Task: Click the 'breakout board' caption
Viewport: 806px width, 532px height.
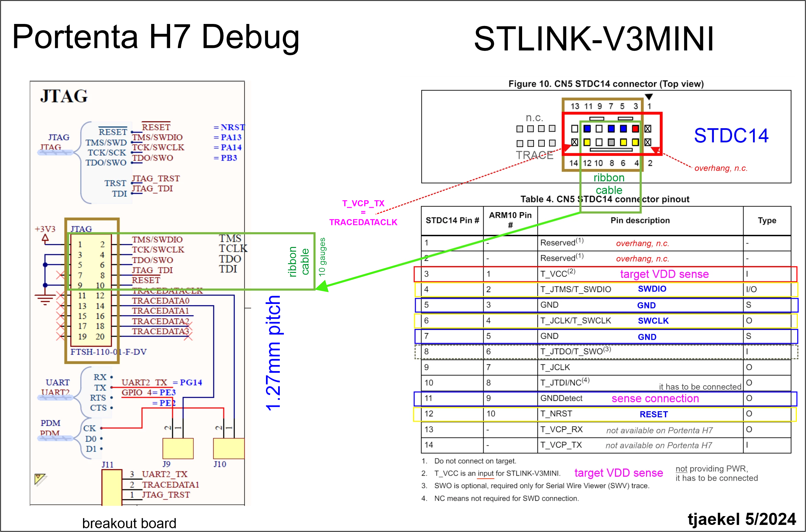Action: (129, 523)
